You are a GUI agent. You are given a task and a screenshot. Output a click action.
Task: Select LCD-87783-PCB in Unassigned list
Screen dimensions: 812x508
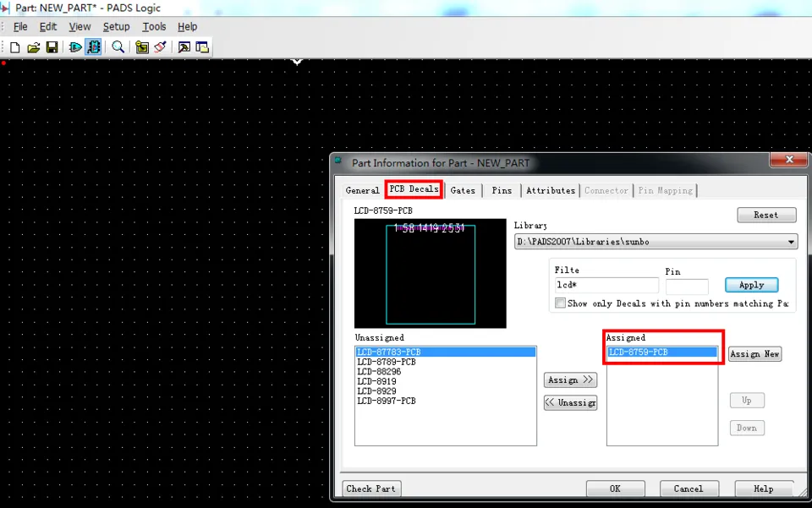click(446, 352)
